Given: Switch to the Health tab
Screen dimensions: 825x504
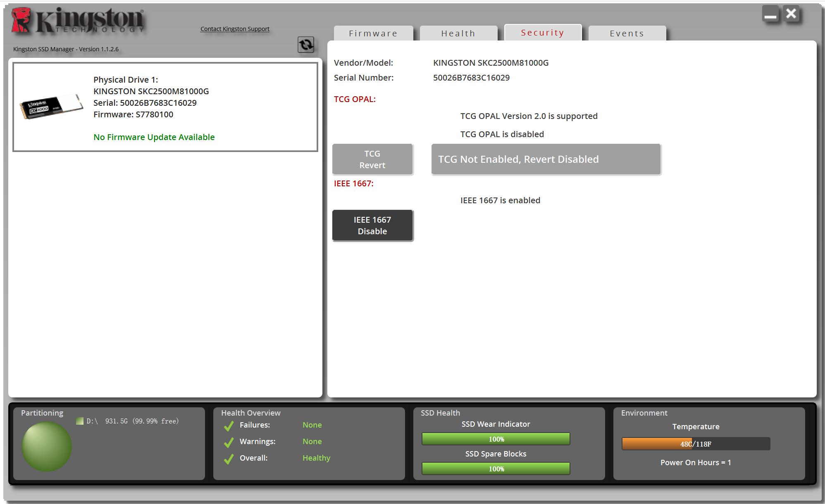Looking at the screenshot, I should point(458,33).
